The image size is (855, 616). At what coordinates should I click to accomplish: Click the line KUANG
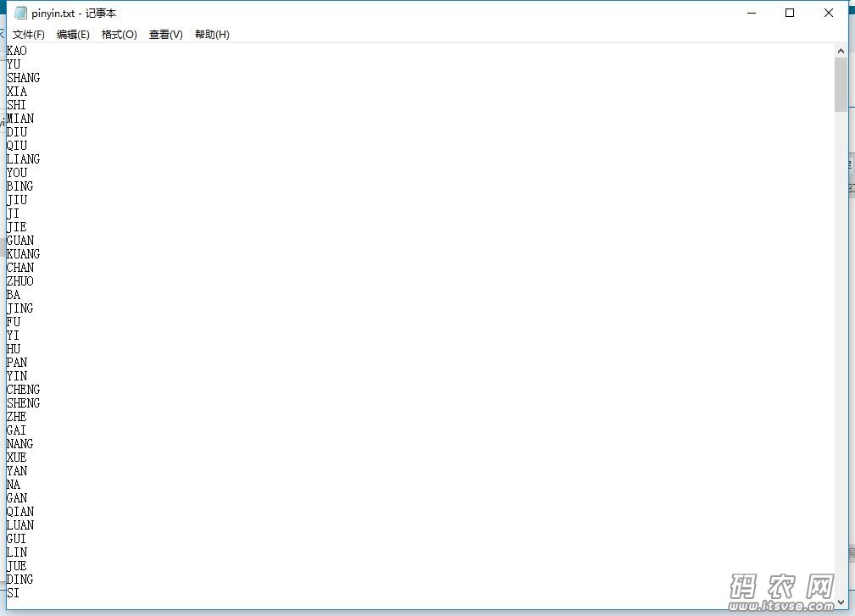tap(23, 254)
